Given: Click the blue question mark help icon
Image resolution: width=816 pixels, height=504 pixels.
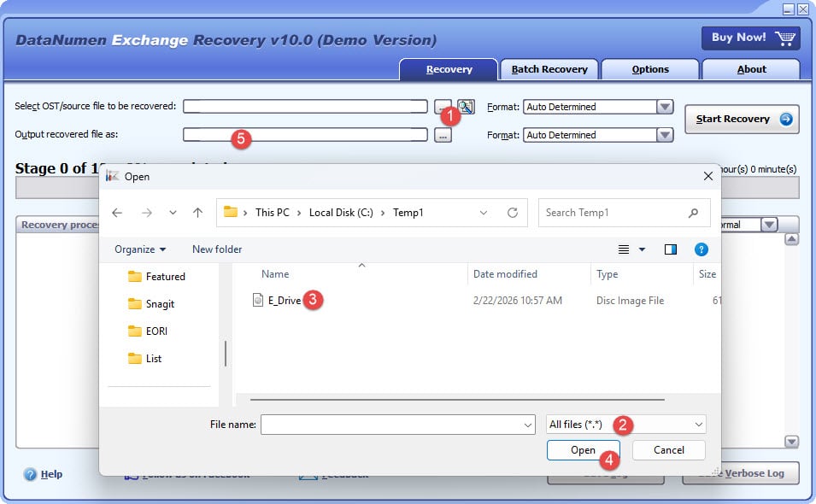Looking at the screenshot, I should click(702, 249).
